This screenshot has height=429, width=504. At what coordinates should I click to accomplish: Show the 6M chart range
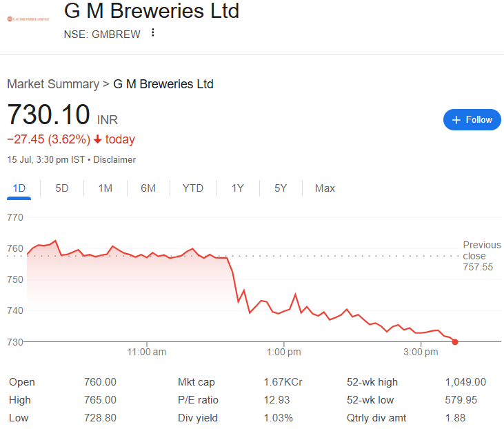[x=148, y=188]
